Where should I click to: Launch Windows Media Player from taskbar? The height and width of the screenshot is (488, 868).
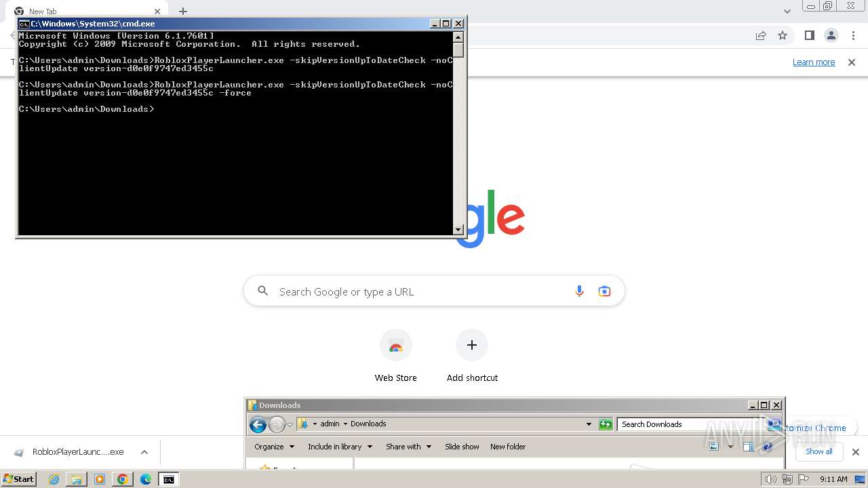[100, 479]
